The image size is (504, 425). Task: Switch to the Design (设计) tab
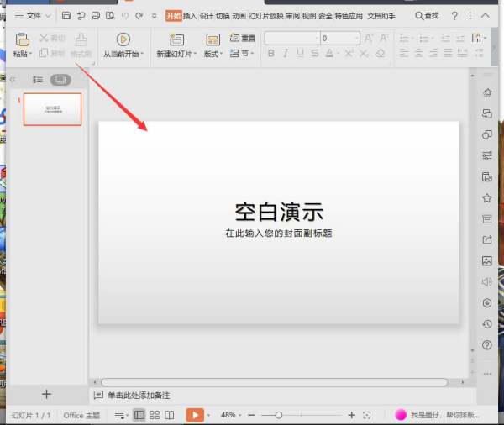(206, 16)
